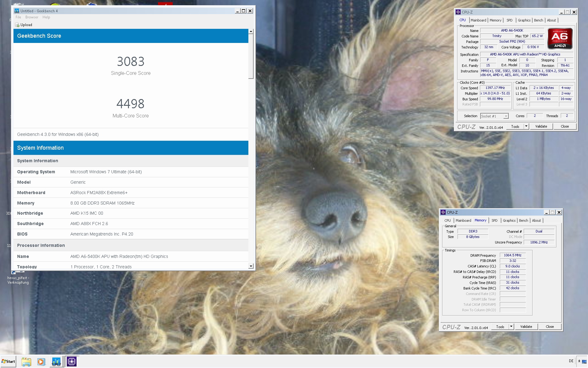Viewport: 588px width, 368px height.
Task: Launch Windows Media Player from taskbar
Action: [x=41, y=362]
